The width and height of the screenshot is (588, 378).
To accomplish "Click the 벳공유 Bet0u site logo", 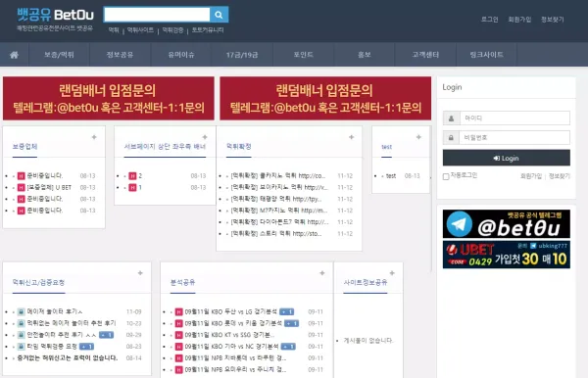I will point(55,15).
